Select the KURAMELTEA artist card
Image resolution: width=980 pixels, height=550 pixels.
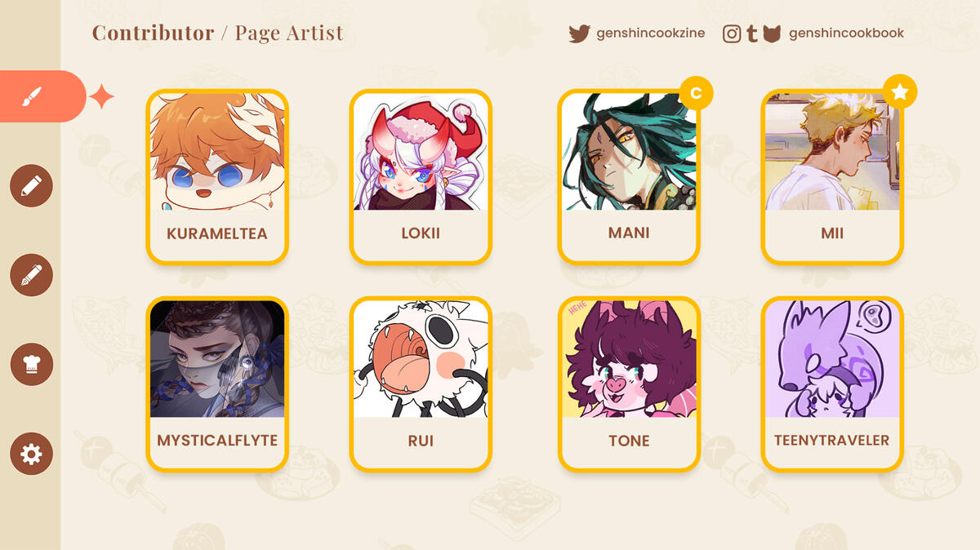pos(217,176)
